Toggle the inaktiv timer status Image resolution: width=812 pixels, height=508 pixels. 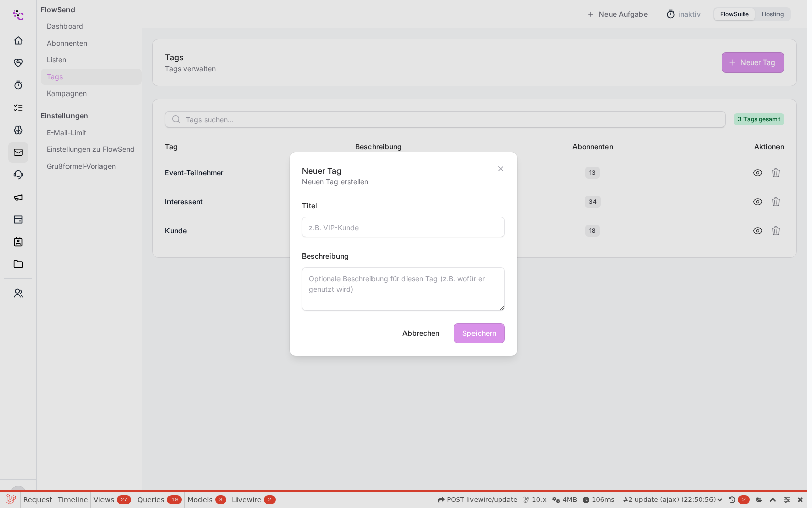[684, 14]
